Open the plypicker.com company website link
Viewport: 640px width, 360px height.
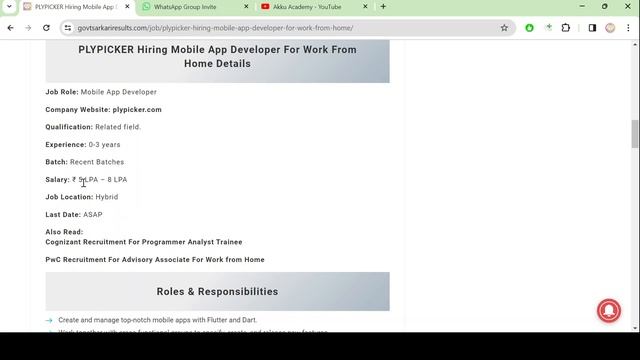click(137, 109)
